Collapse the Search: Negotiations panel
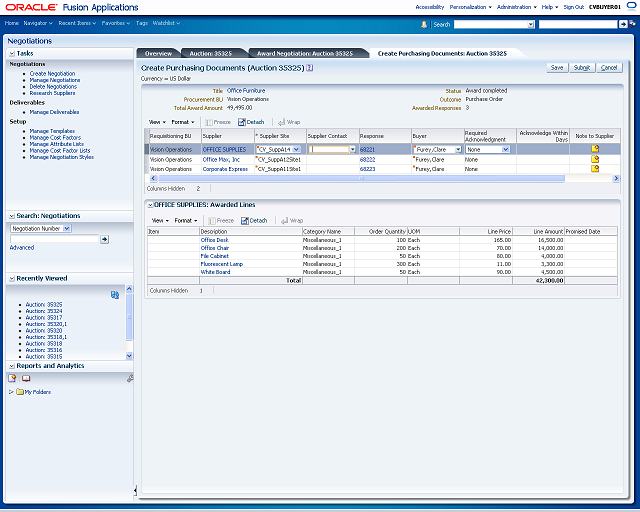This screenshot has width=640, height=512. (12, 216)
